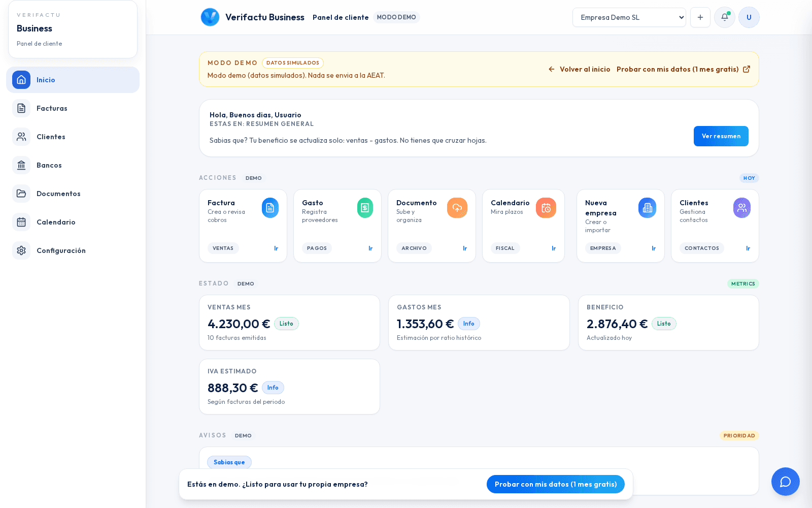This screenshot has width=812, height=508.
Task: Click the Volver al inicio link
Action: 580,69
